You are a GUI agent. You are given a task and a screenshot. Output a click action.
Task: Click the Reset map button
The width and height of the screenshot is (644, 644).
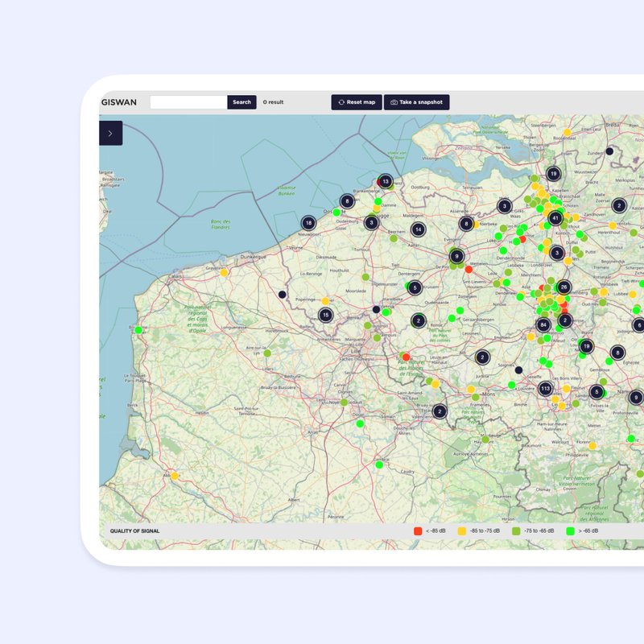[357, 102]
